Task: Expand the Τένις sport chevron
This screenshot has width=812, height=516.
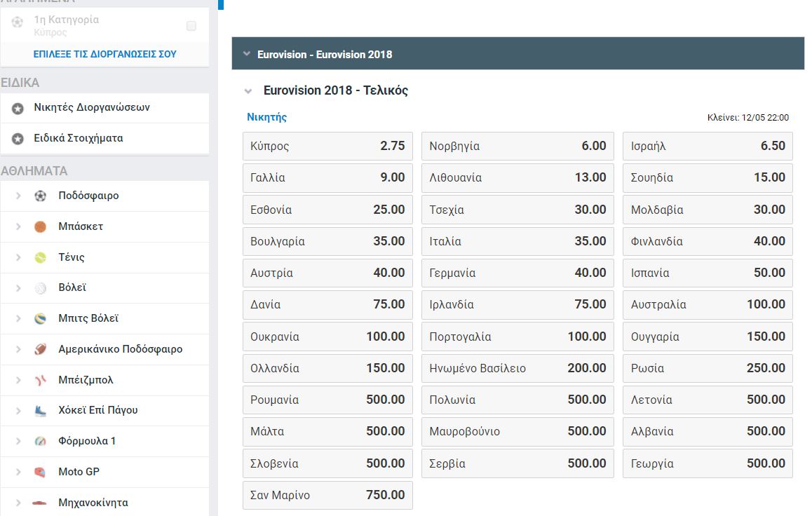Action: coord(18,257)
